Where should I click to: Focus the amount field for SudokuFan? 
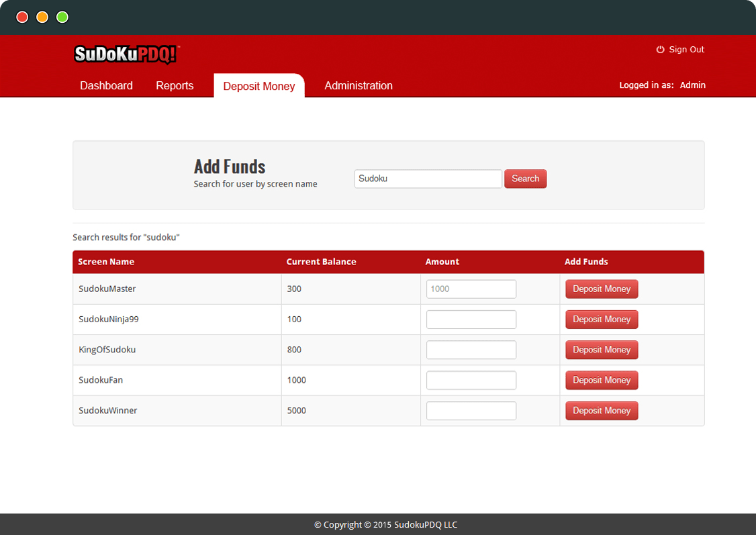pos(471,381)
